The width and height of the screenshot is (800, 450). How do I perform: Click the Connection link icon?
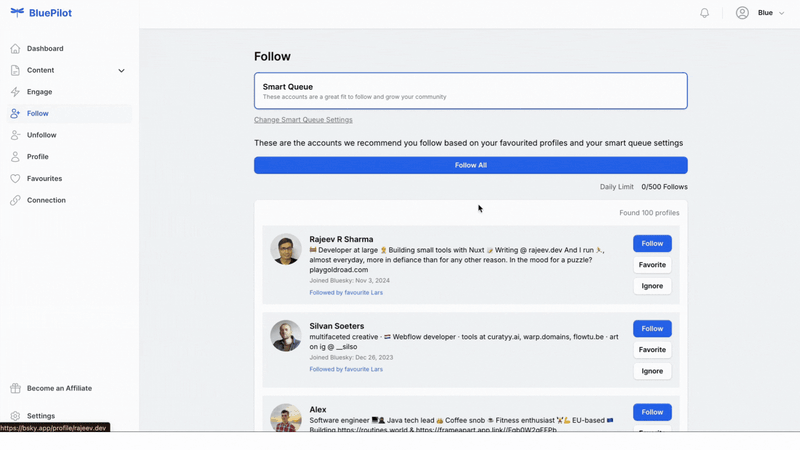(x=15, y=200)
